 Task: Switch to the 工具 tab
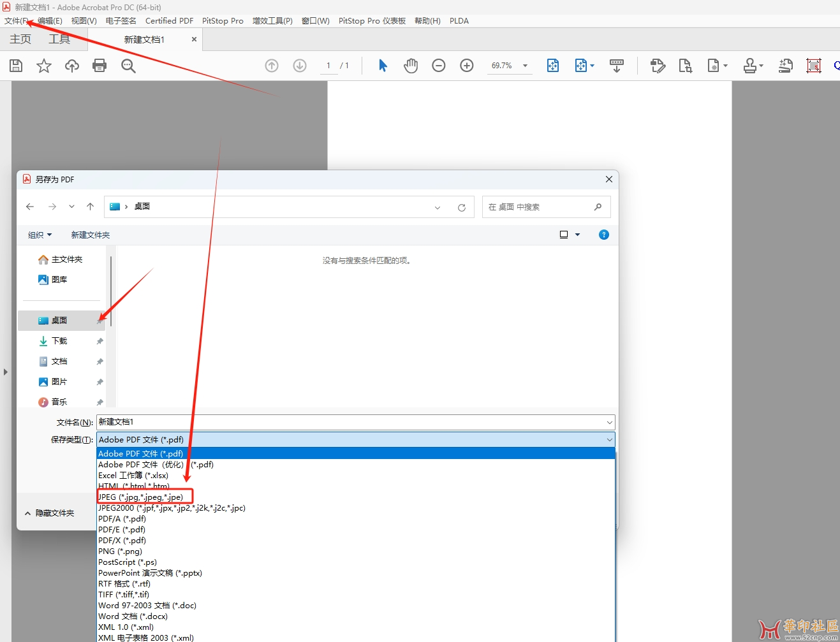[59, 40]
